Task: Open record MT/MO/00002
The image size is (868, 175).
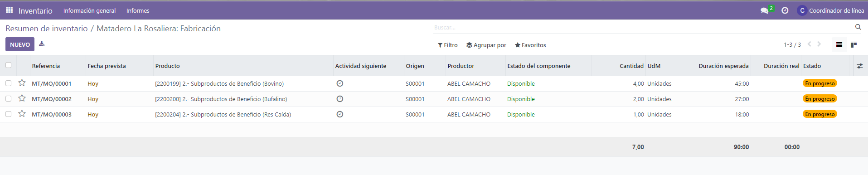Action: (x=52, y=99)
